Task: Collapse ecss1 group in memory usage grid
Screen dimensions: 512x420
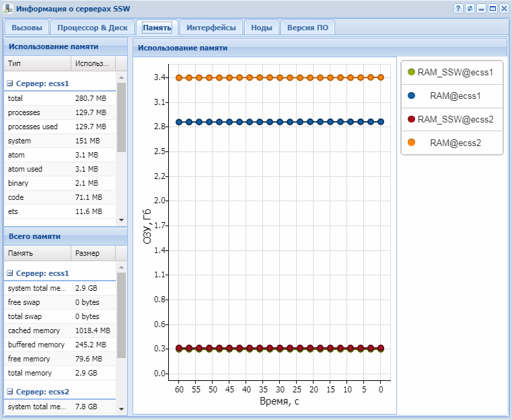Action: click(10, 84)
